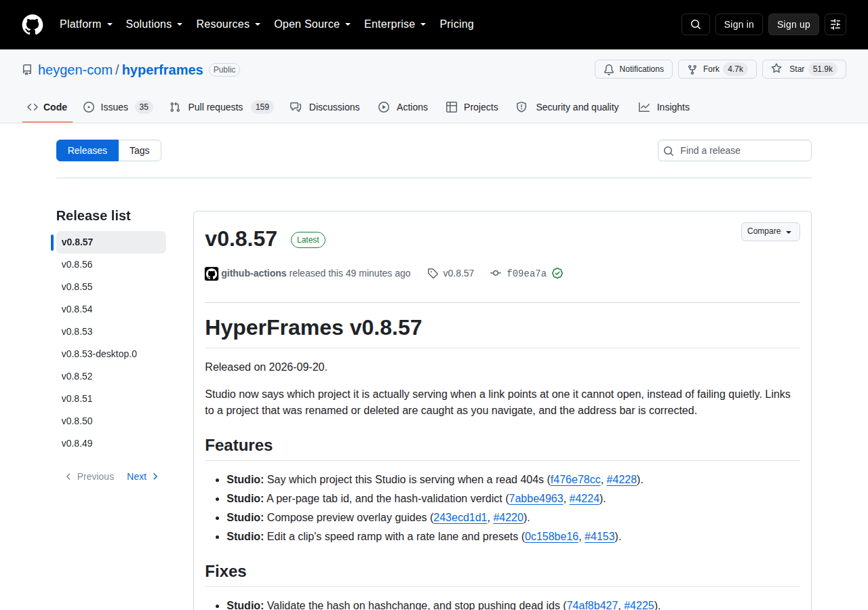Open commit hash f09ea7a
The height and width of the screenshot is (610, 868).
(x=526, y=273)
